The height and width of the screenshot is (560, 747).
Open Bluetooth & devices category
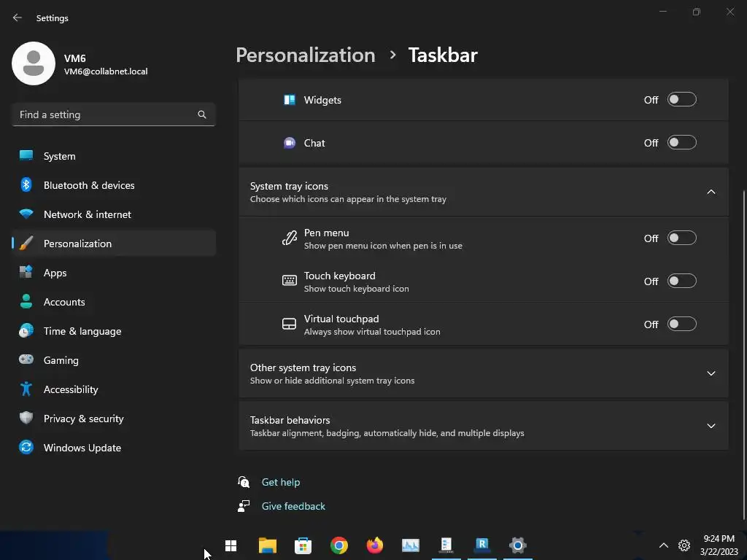(x=113, y=185)
